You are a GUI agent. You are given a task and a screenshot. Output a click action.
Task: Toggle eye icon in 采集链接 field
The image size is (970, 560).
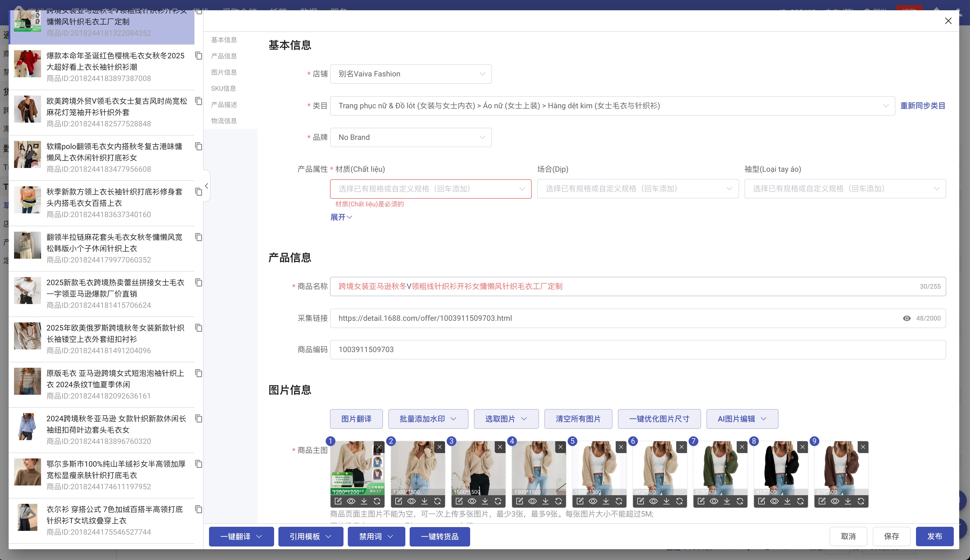(x=907, y=318)
